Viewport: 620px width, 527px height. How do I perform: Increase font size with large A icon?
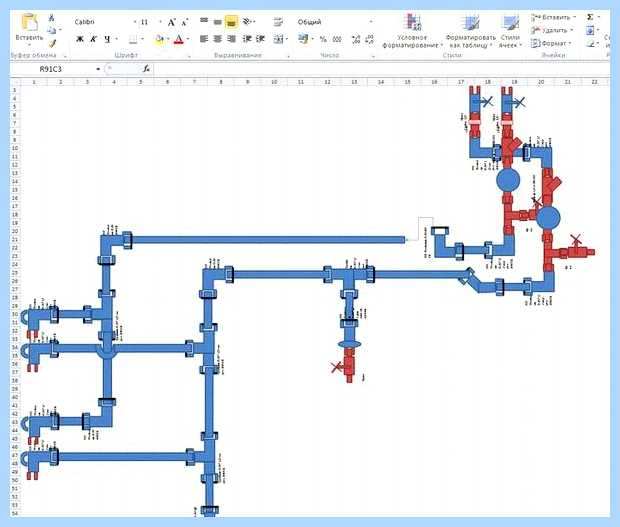click(x=171, y=23)
